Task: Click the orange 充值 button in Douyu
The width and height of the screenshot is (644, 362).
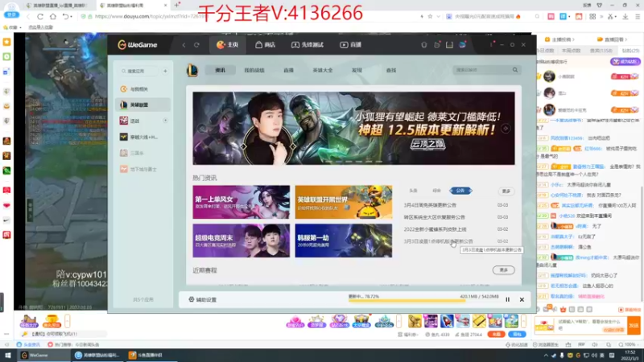Action: 496,334
